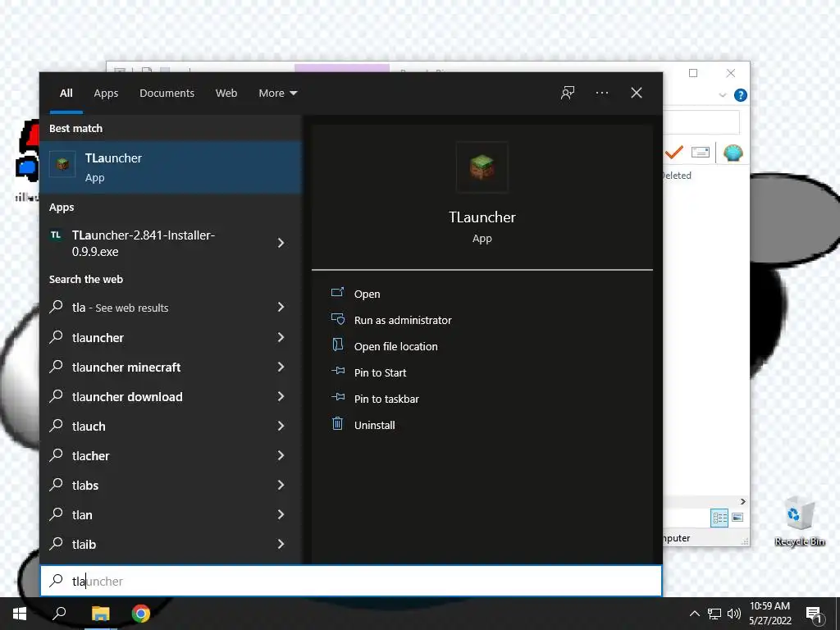The height and width of the screenshot is (630, 840).
Task: Switch Explorer to large icons view
Action: (737, 518)
